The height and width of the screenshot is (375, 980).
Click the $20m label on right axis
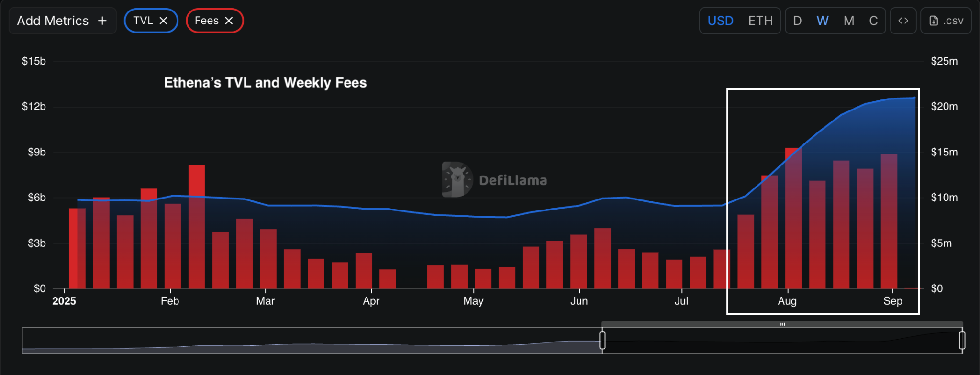click(x=944, y=106)
